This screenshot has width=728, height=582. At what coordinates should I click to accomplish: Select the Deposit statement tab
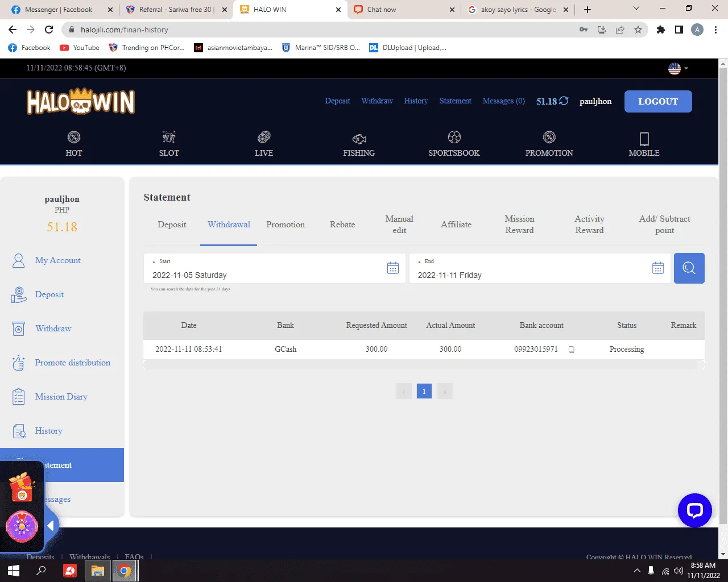pyautogui.click(x=172, y=225)
